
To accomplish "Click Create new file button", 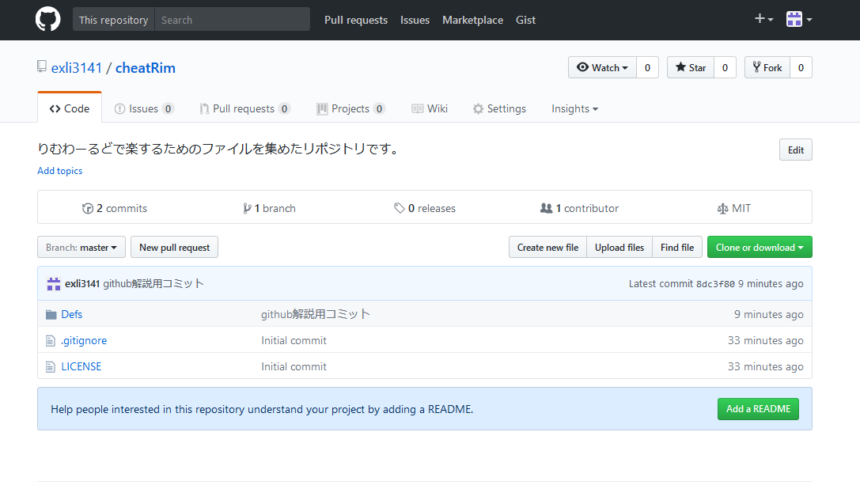I will pyautogui.click(x=547, y=248).
